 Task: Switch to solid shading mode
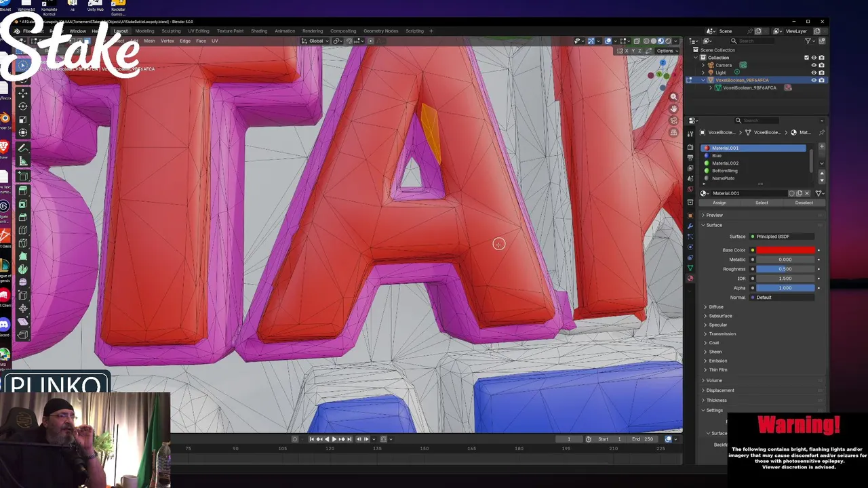coord(654,41)
